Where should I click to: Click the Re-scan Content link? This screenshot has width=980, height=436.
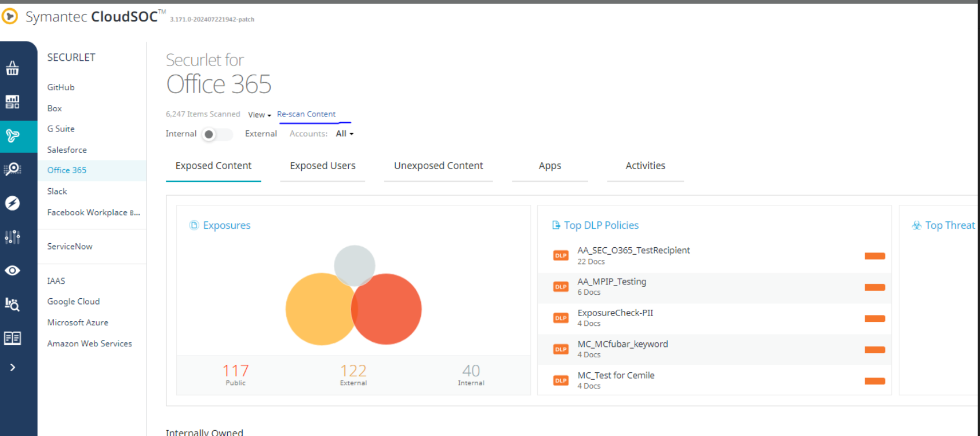point(306,114)
